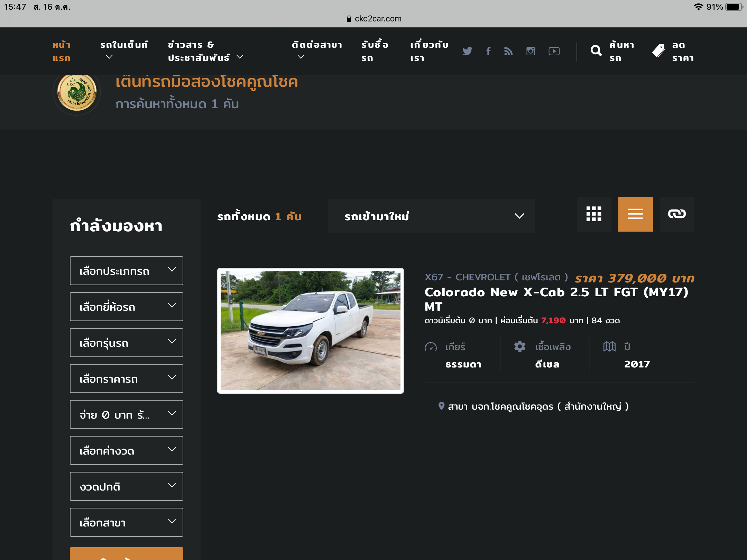
Task: Open the YouTube icon link
Action: [x=554, y=51]
